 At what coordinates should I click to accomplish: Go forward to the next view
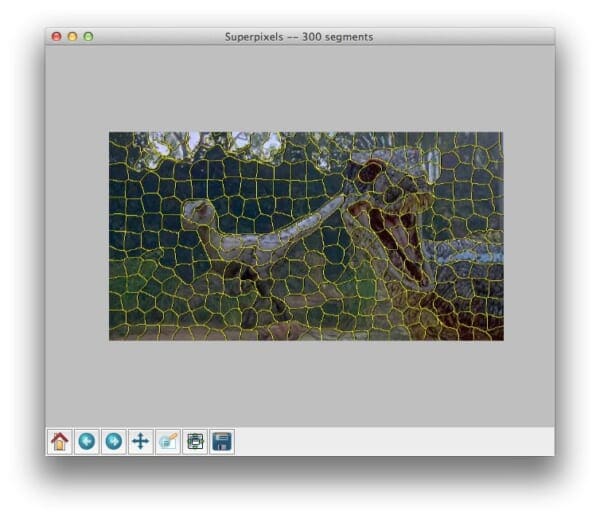pyautogui.click(x=114, y=441)
